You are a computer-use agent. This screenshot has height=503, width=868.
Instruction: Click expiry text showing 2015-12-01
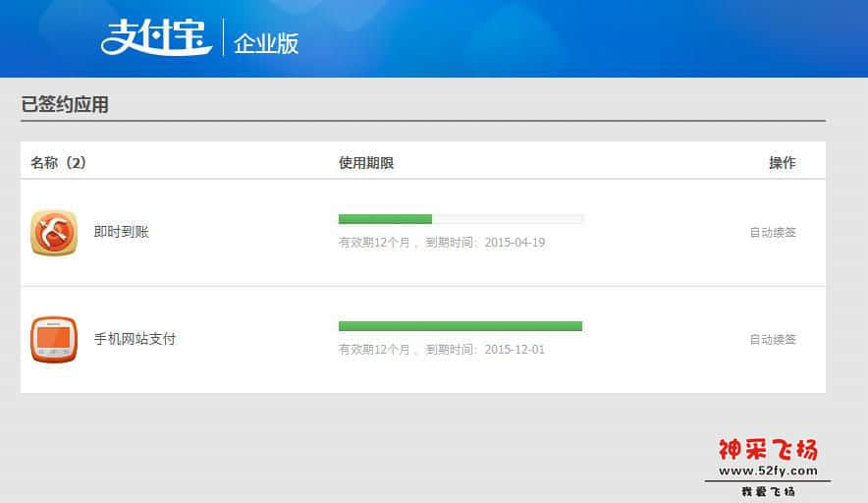(x=442, y=350)
